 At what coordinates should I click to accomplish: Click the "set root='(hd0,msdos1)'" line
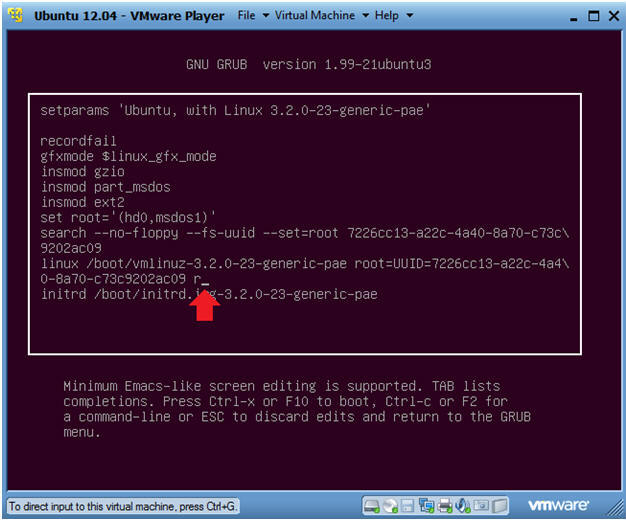click(x=128, y=218)
